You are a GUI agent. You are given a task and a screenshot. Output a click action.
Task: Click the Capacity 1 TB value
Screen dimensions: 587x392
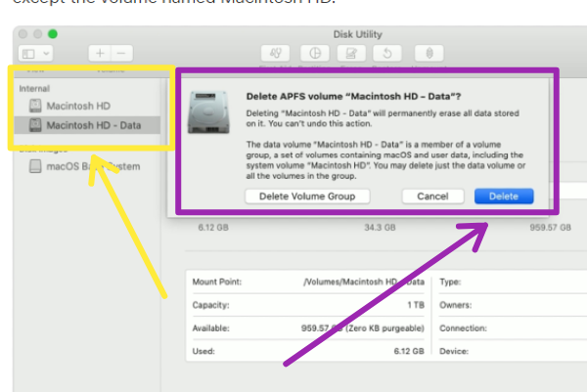pos(416,305)
